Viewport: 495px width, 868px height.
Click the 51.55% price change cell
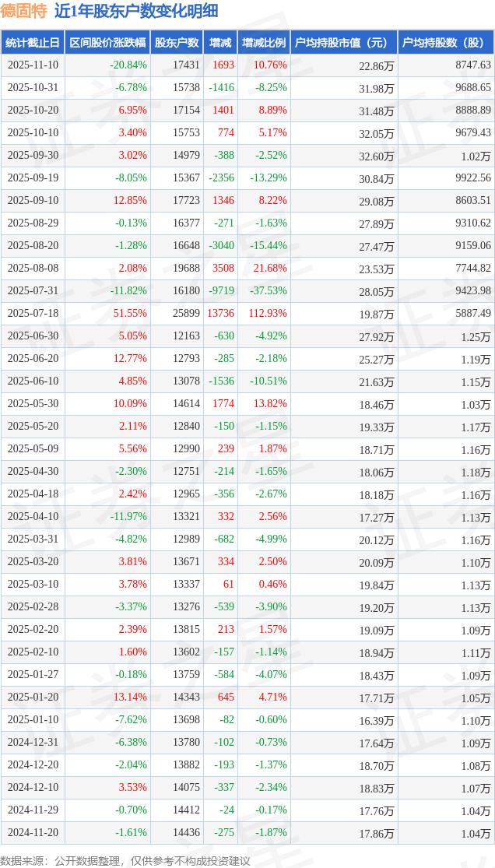(130, 314)
